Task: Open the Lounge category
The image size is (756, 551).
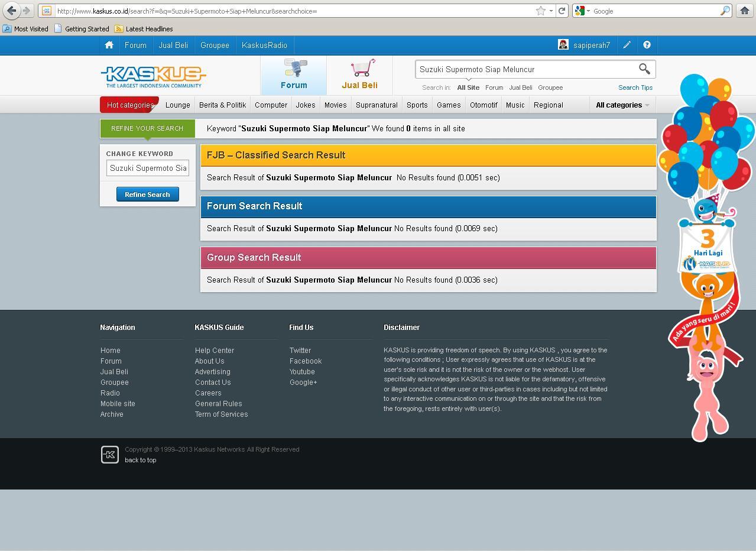Action: point(178,105)
